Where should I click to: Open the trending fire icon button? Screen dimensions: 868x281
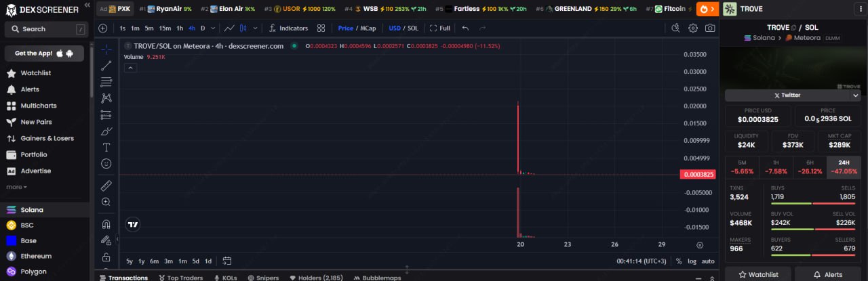707,9
